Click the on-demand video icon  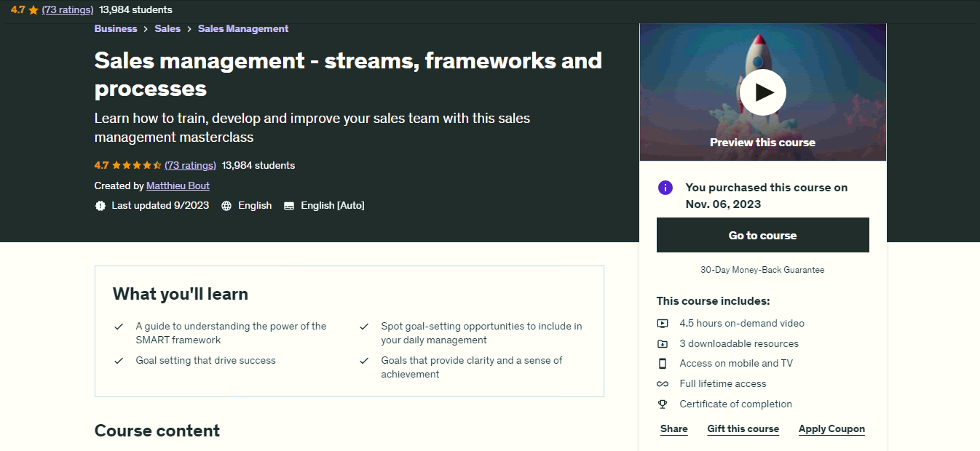pos(663,324)
